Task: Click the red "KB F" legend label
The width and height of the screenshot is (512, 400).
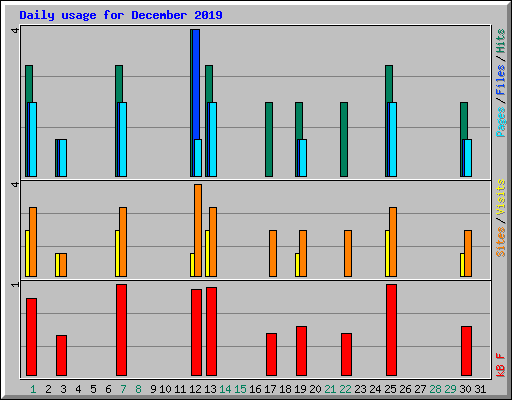Action: point(501,365)
